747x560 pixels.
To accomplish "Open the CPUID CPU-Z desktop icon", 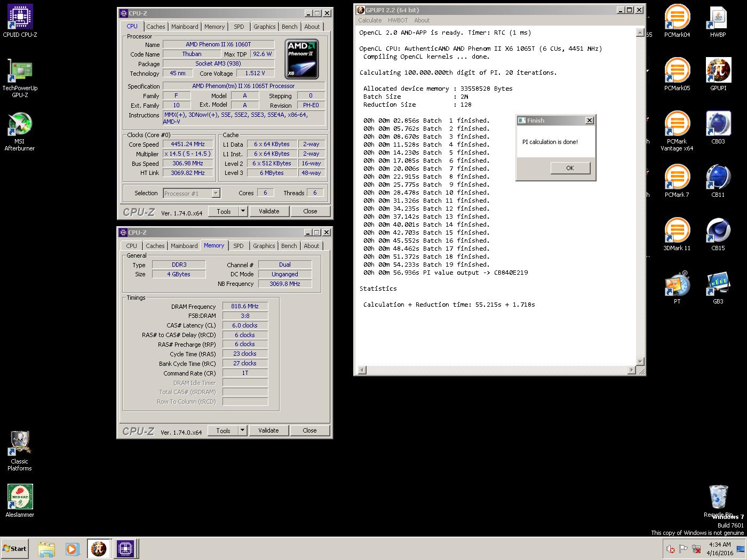I will (20, 21).
